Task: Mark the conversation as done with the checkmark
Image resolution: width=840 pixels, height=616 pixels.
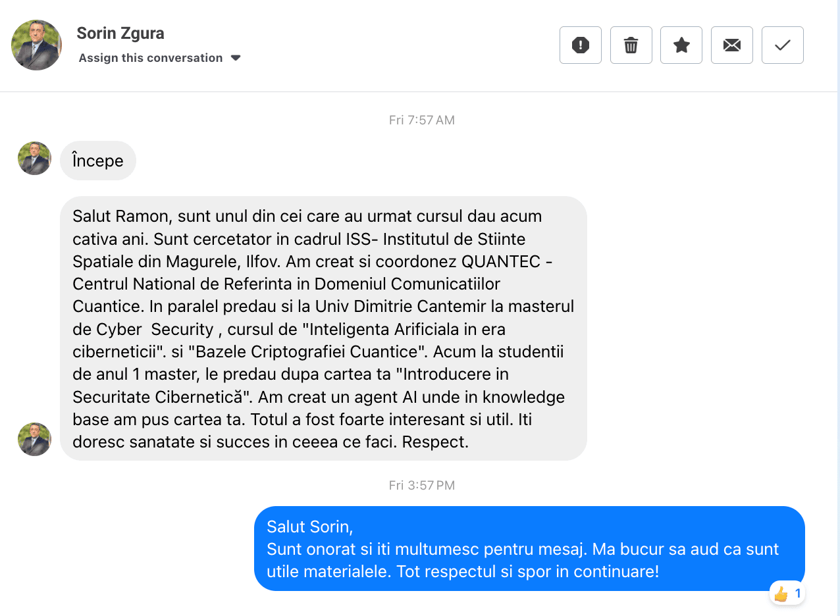Action: 782,45
